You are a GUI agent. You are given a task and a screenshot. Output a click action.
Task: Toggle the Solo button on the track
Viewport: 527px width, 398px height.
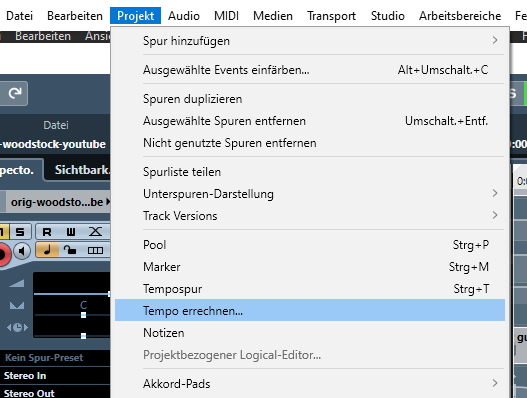pos(20,232)
